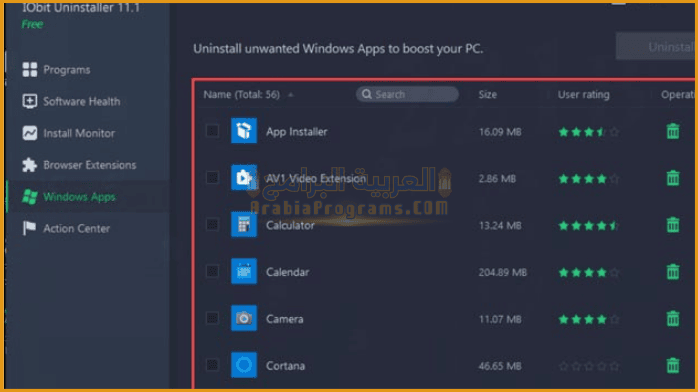Screen dimensions: 698x392
Task: Click the 13.24 MB size value
Action: [x=500, y=226]
